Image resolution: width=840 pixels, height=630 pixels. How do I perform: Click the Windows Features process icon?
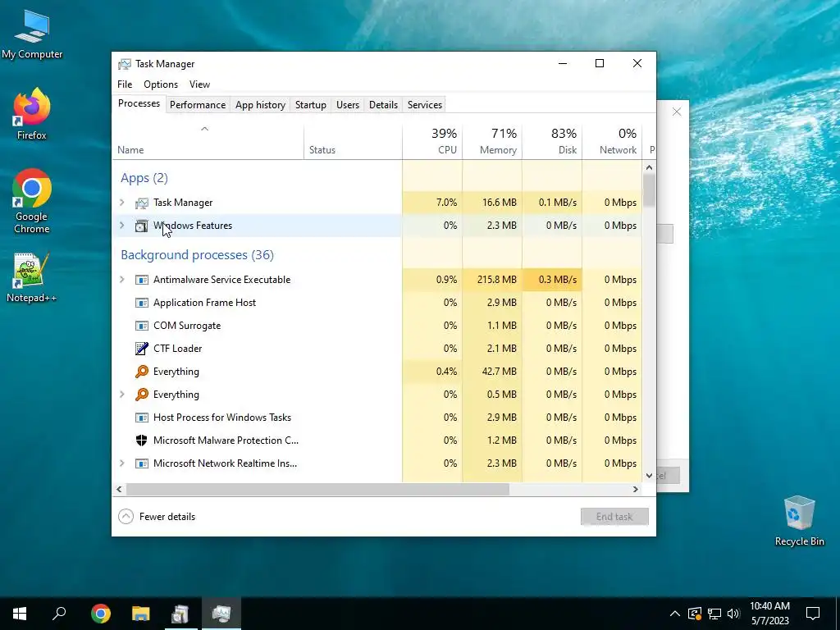pos(141,226)
